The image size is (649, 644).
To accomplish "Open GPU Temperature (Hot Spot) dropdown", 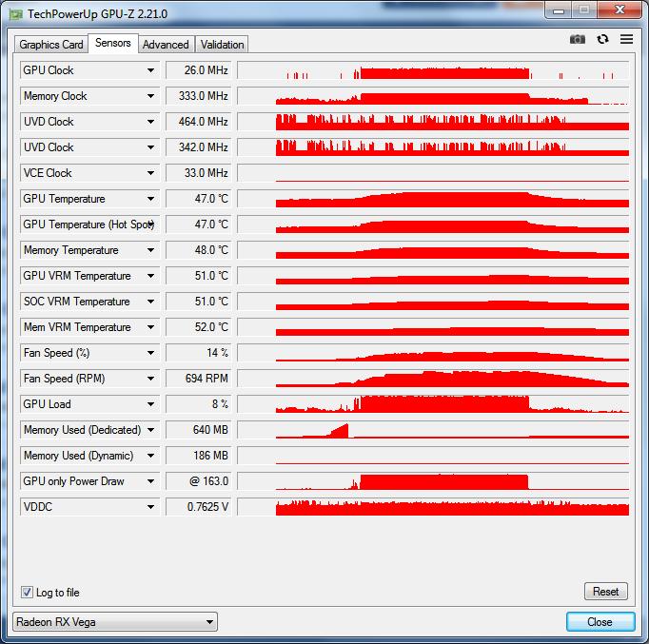I will [x=150, y=224].
